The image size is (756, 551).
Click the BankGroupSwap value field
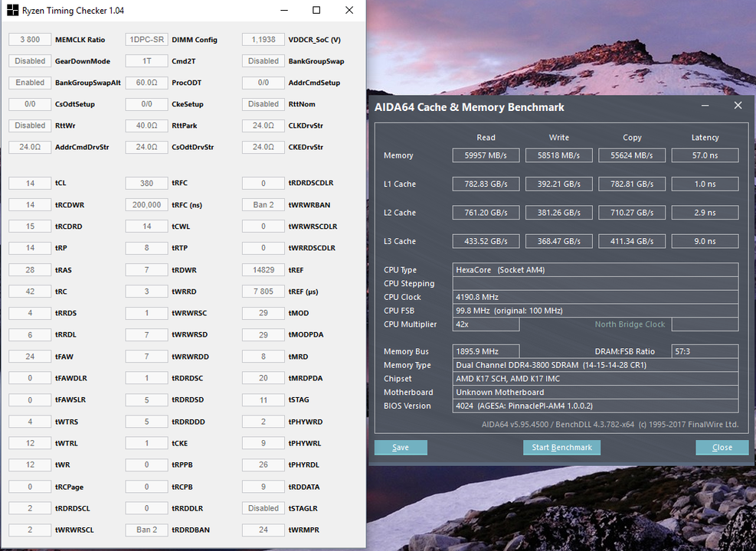click(263, 61)
